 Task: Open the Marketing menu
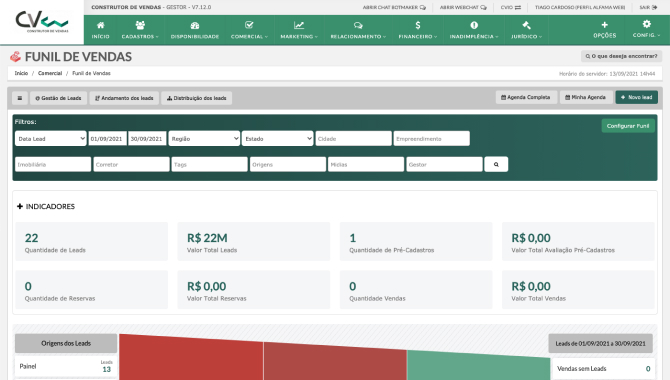point(299,30)
